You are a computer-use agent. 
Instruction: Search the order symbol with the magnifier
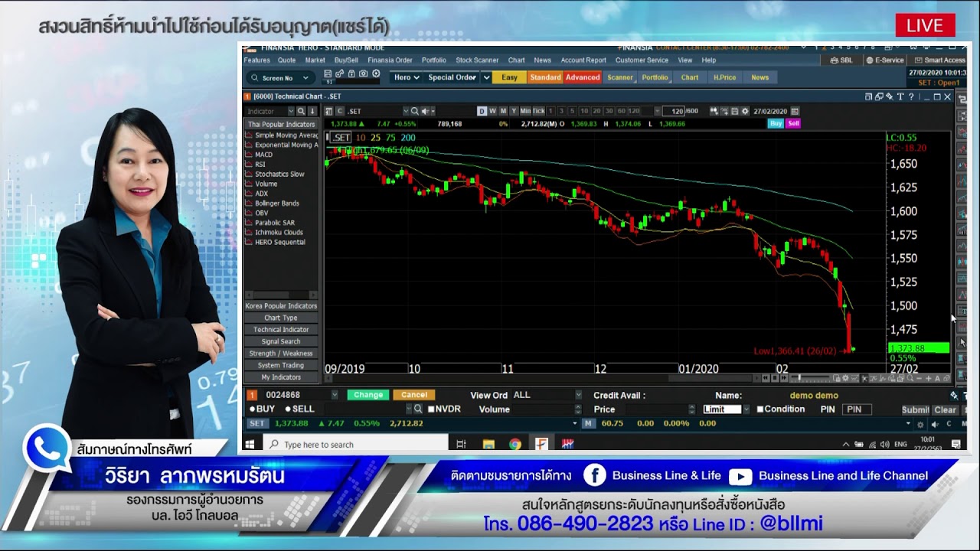pos(418,409)
